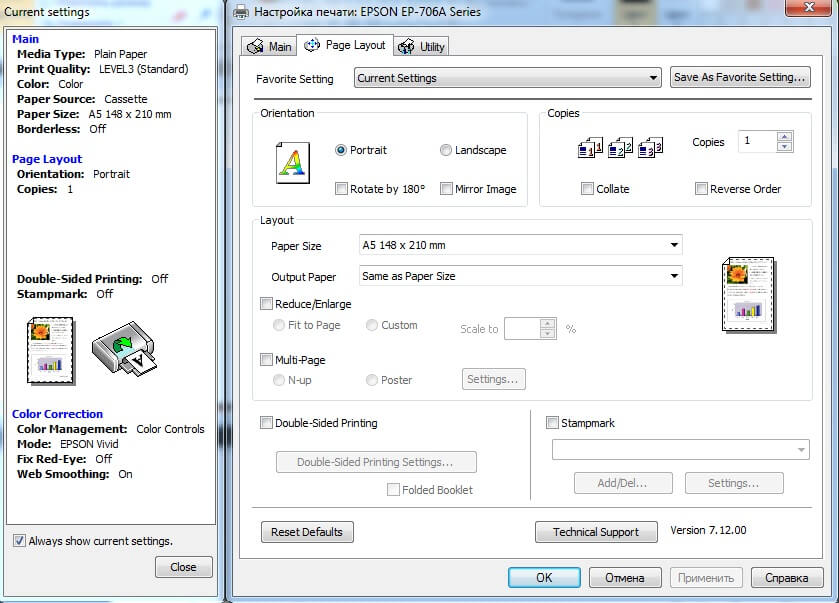Open Double-Sided Printing Settings
The width and height of the screenshot is (839, 603).
(376, 462)
